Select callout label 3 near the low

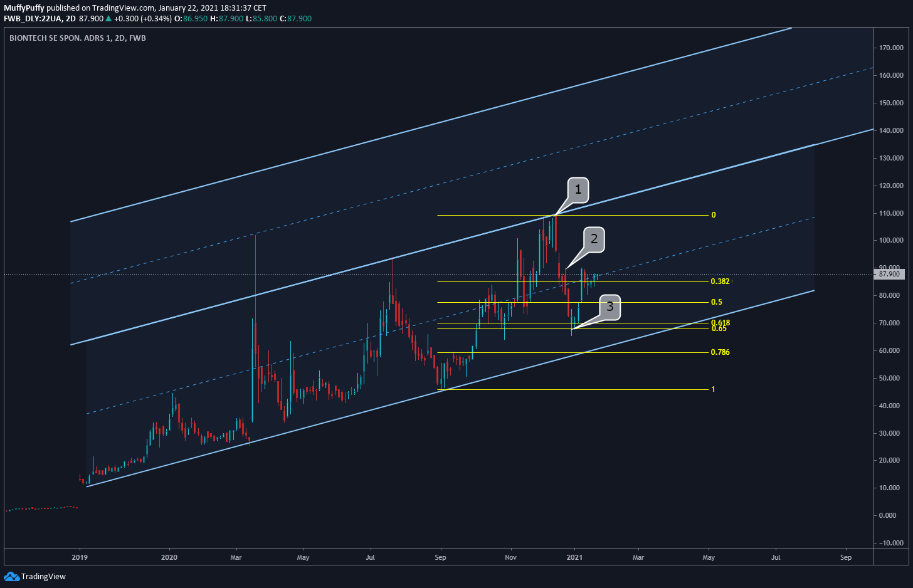pyautogui.click(x=610, y=307)
